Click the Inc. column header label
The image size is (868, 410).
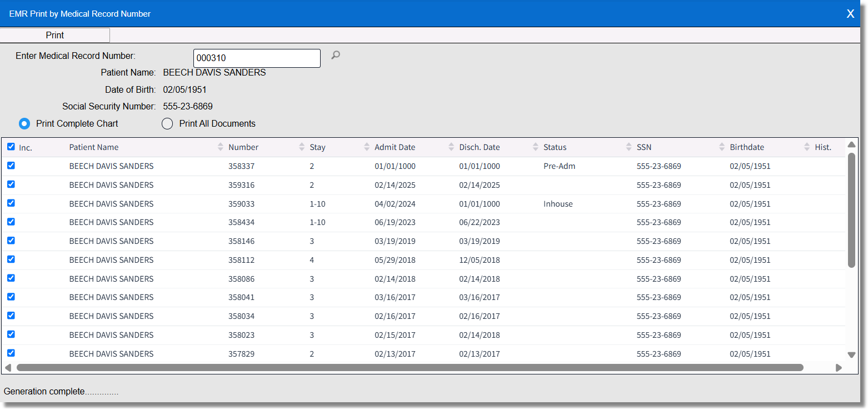click(x=26, y=147)
